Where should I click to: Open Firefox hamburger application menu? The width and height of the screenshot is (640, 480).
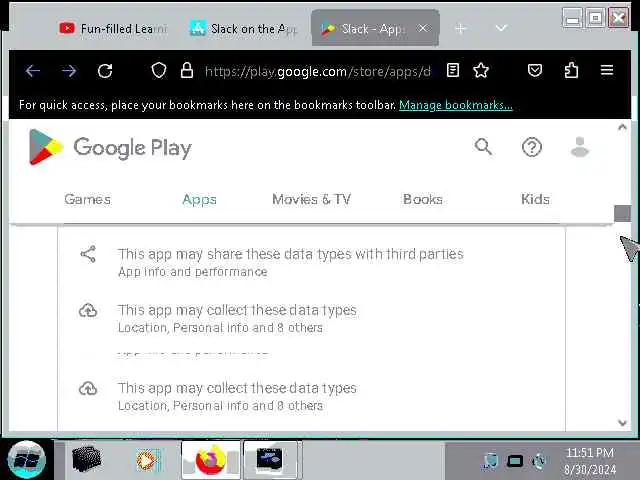(607, 70)
